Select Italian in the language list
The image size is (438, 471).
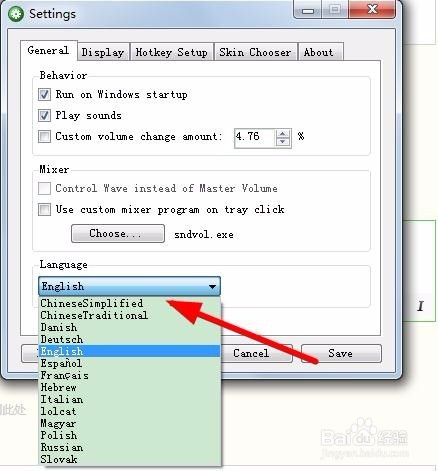[130, 399]
